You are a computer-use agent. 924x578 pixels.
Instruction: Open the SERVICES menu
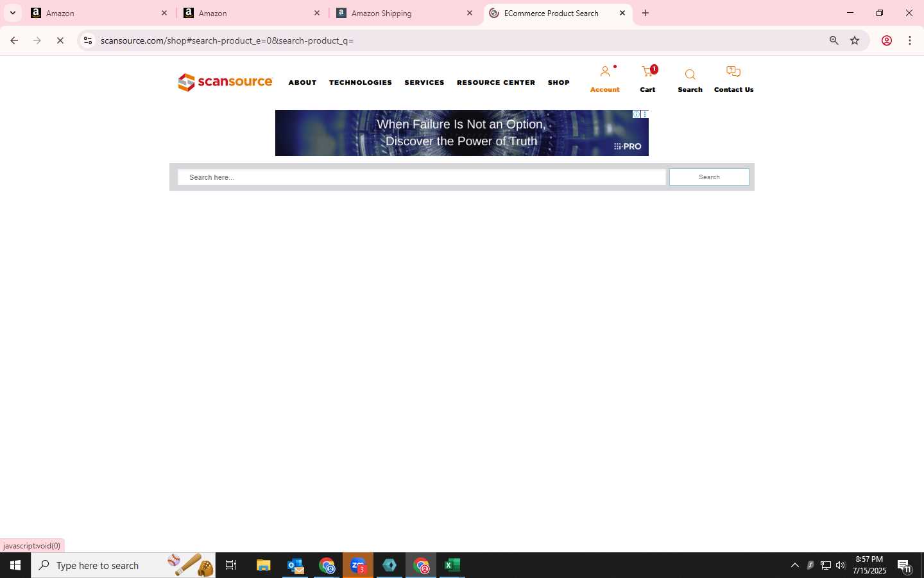click(424, 82)
